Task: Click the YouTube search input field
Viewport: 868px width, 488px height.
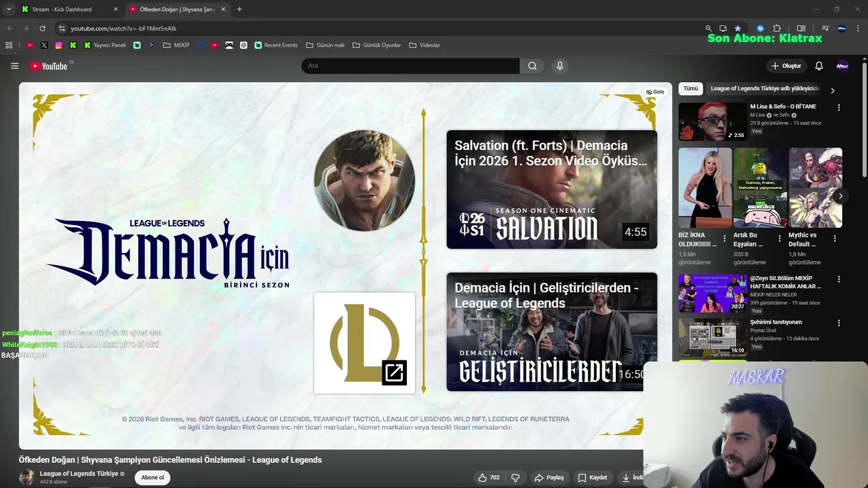Action: tap(410, 66)
